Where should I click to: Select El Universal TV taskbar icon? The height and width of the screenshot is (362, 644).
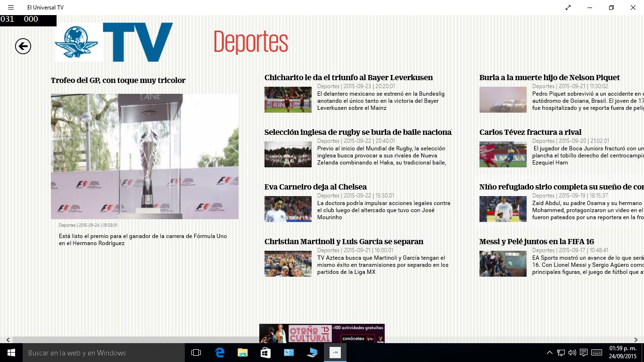tap(335, 353)
